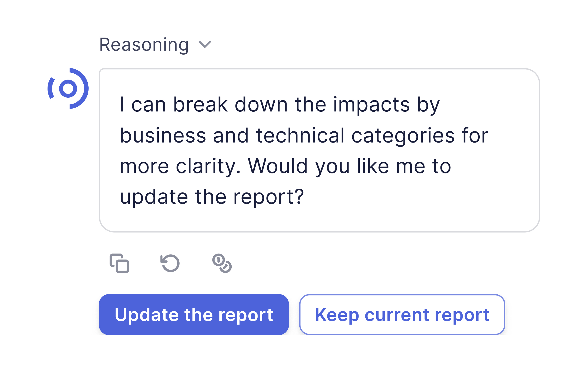
Task: Click the word "business" in the message
Action: tap(163, 135)
